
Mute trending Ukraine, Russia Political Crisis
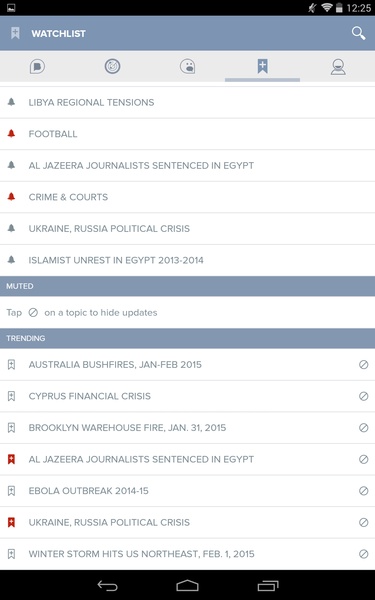point(364,522)
